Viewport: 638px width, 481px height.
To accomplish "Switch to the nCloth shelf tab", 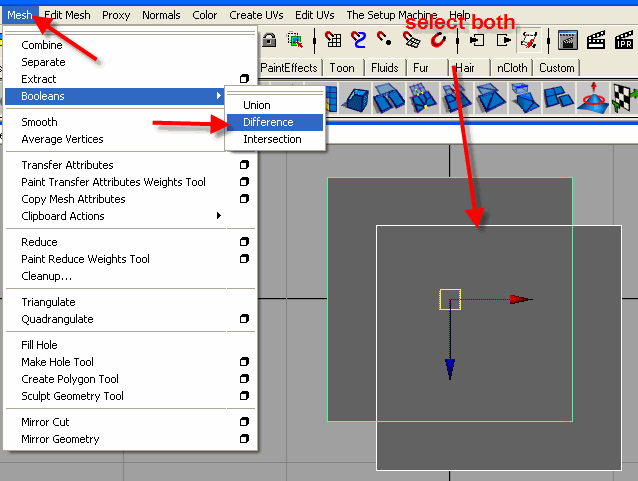I will [x=513, y=68].
